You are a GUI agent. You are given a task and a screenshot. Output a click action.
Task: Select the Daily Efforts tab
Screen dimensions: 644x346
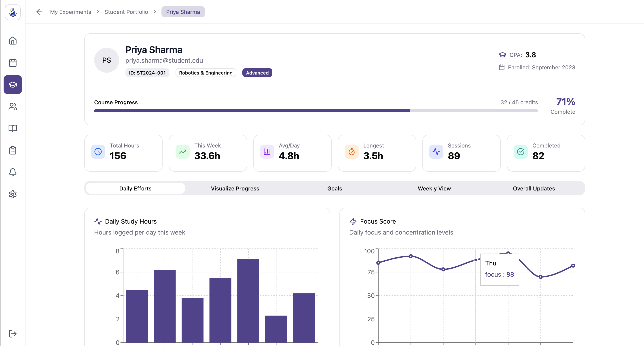click(135, 188)
